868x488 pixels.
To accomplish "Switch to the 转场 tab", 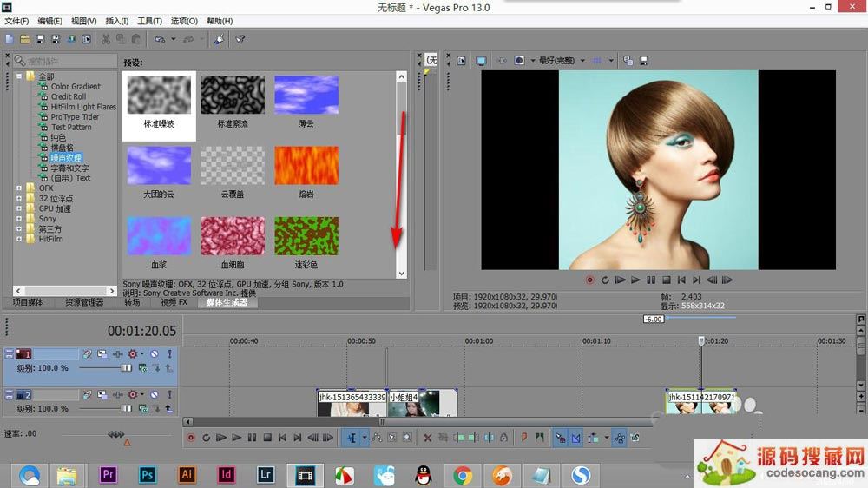I will (x=132, y=302).
